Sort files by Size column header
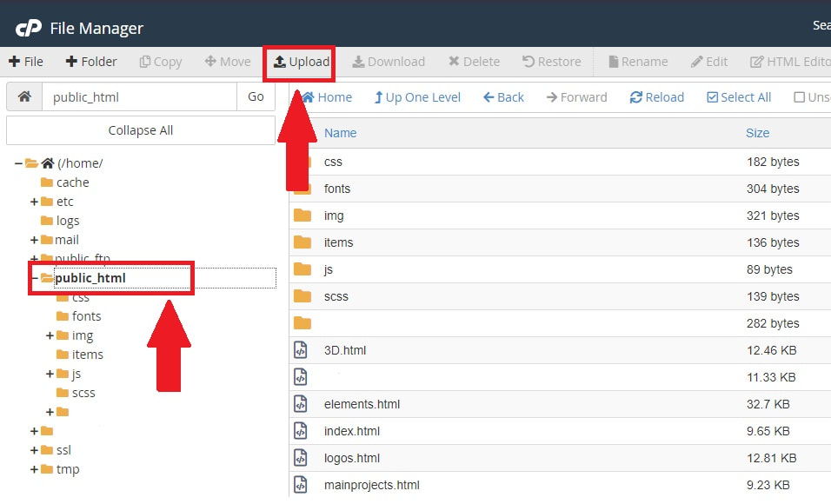The image size is (831, 504). [x=757, y=133]
